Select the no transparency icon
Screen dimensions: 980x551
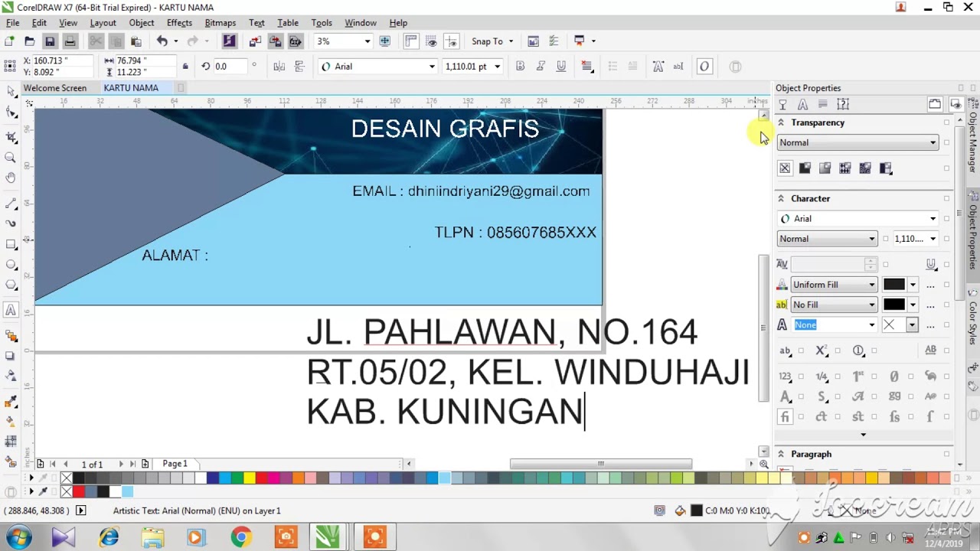(785, 168)
